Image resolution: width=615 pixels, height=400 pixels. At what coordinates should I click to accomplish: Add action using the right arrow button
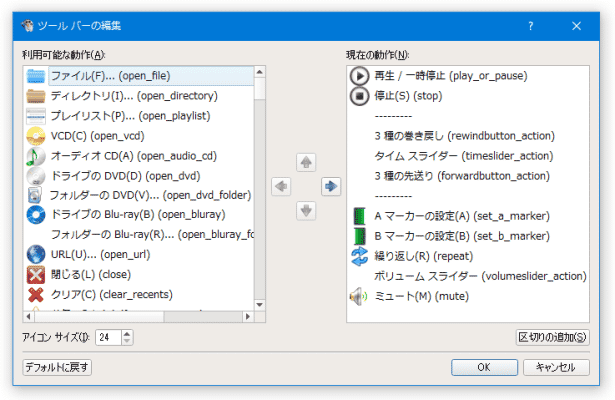pos(331,186)
